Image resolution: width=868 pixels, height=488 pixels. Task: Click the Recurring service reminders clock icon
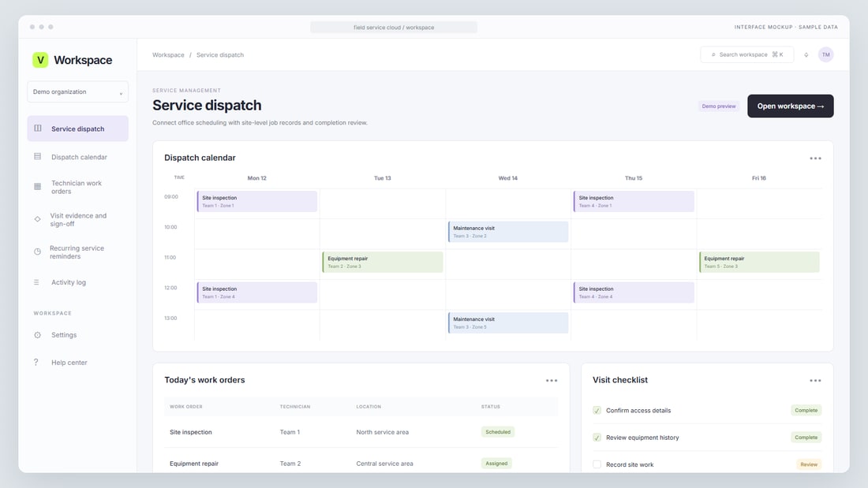click(38, 251)
